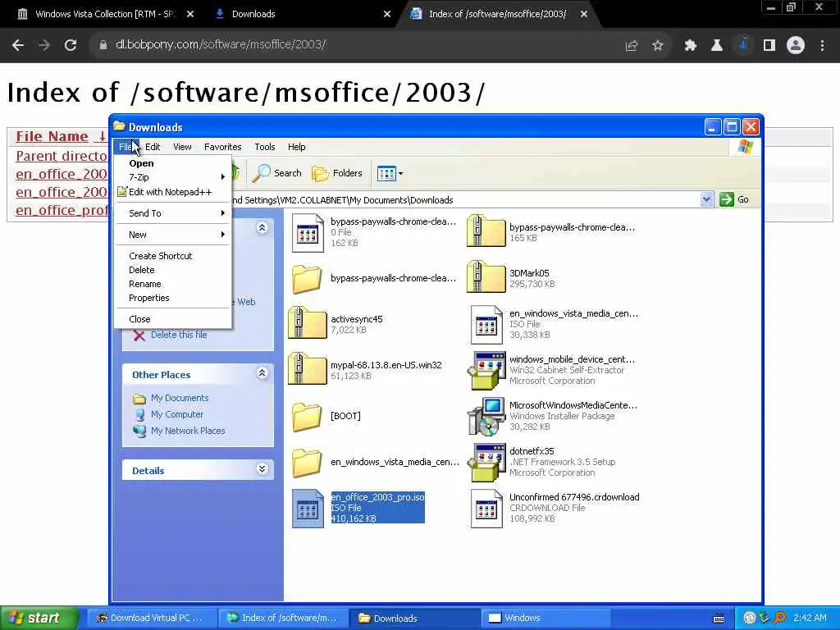Image resolution: width=840 pixels, height=630 pixels.
Task: Expand the Send To submenu
Action: tap(172, 213)
